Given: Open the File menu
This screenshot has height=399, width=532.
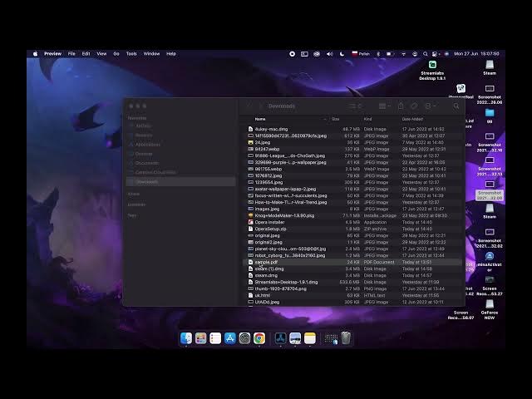Looking at the screenshot, I should [x=71, y=53].
